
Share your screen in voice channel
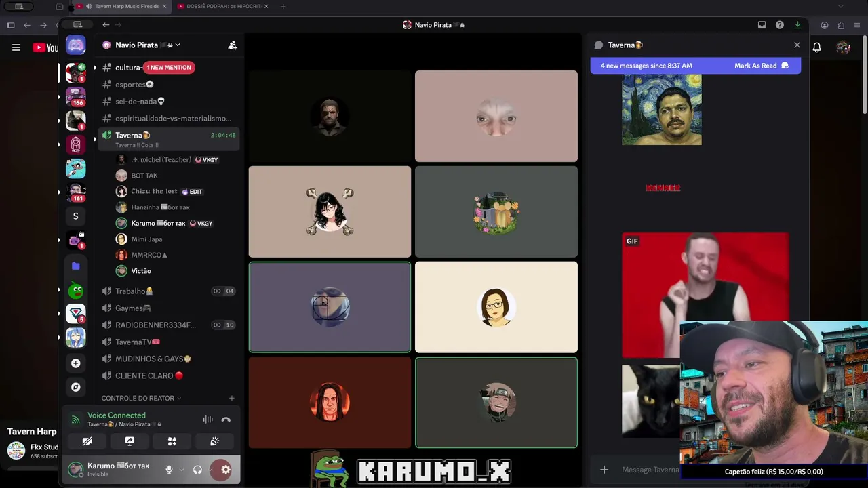130,441
